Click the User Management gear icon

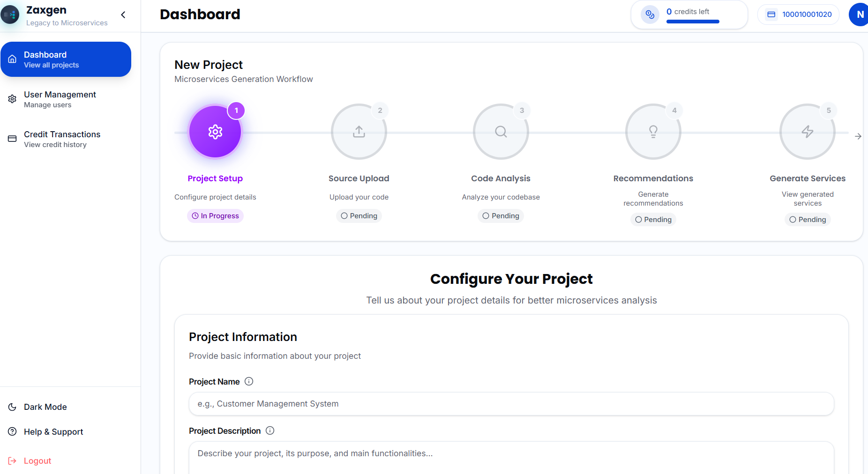(12, 99)
